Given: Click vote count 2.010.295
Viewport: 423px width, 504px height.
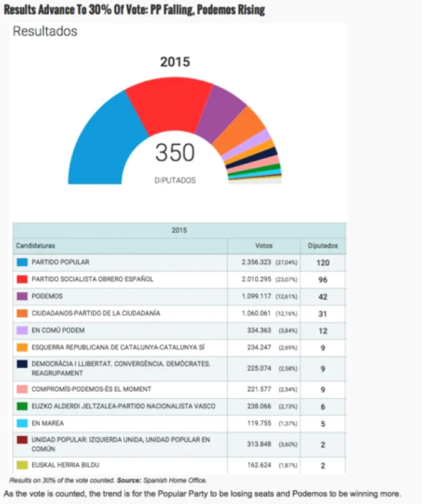Looking at the screenshot, I should coord(256,279).
